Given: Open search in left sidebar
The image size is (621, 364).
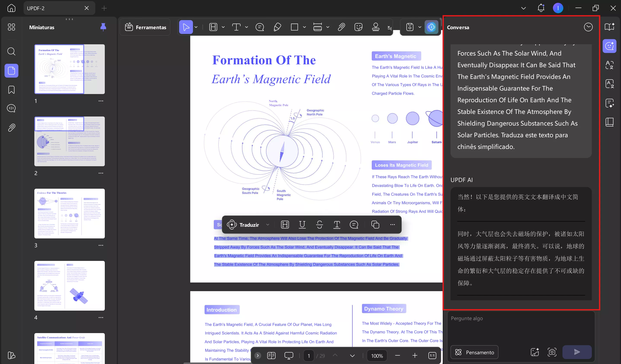Looking at the screenshot, I should (x=11, y=51).
